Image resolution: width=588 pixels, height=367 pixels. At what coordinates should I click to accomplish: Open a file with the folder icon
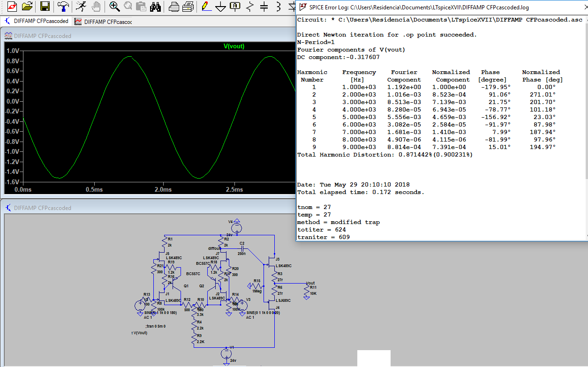pyautogui.click(x=28, y=7)
